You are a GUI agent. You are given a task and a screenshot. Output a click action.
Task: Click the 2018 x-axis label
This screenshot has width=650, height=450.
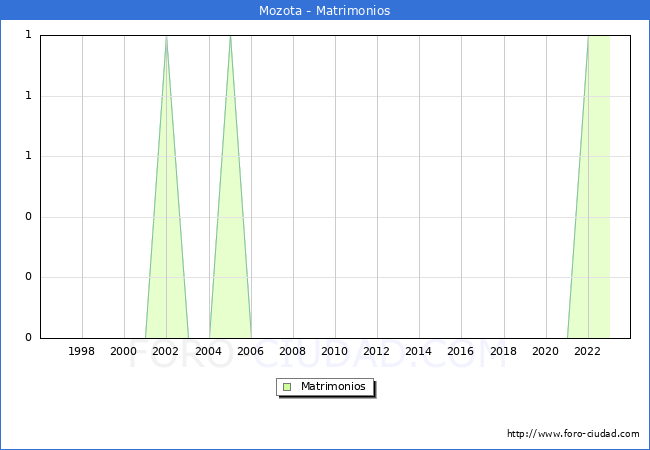tap(503, 351)
